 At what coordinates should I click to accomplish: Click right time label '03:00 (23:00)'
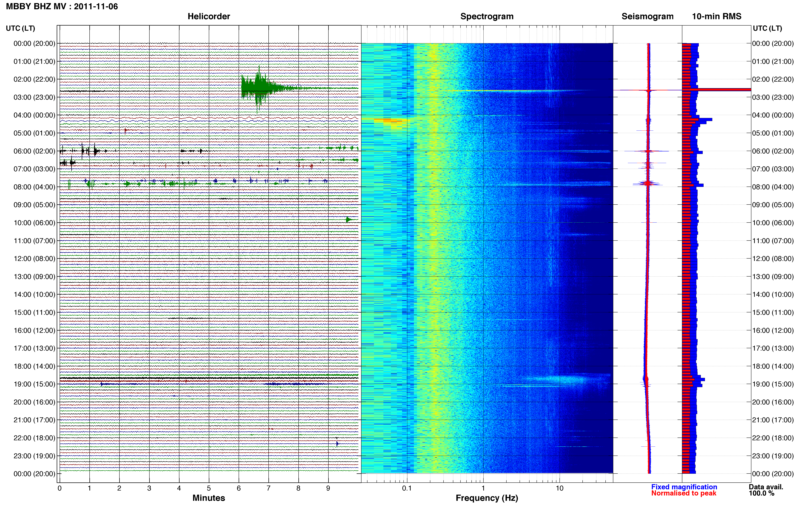coord(773,97)
